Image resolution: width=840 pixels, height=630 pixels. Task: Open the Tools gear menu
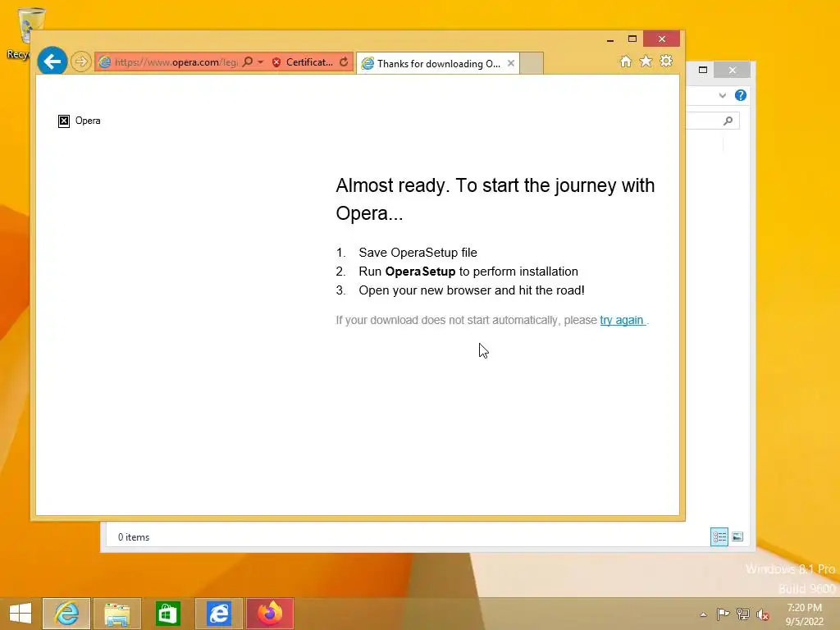(666, 61)
